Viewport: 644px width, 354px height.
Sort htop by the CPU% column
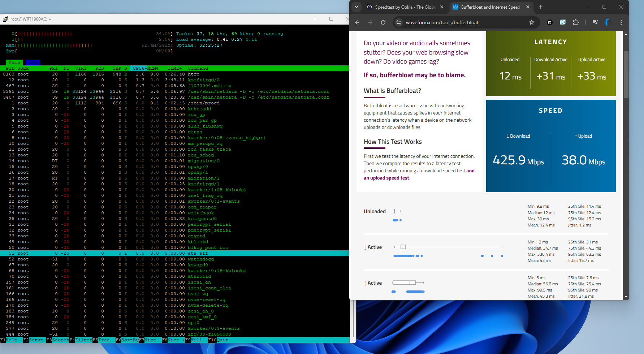(x=138, y=68)
